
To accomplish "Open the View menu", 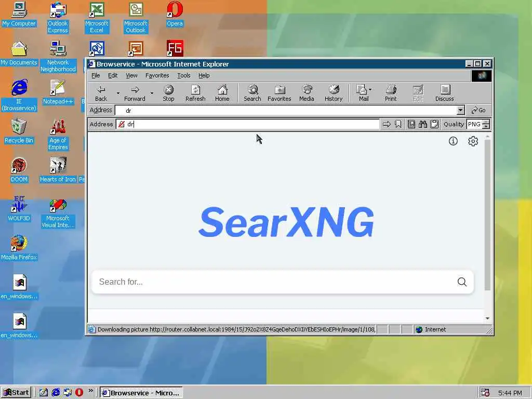I will click(131, 75).
